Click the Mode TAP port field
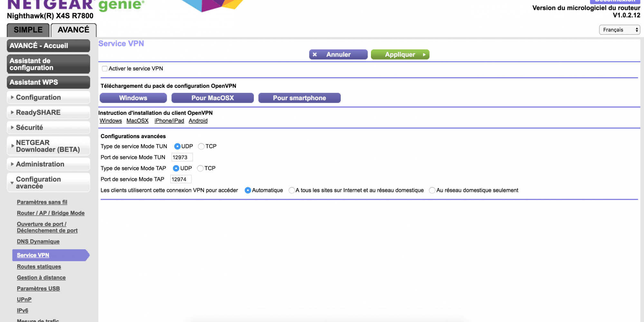Screen dimensions: 644x322 (x=181, y=179)
